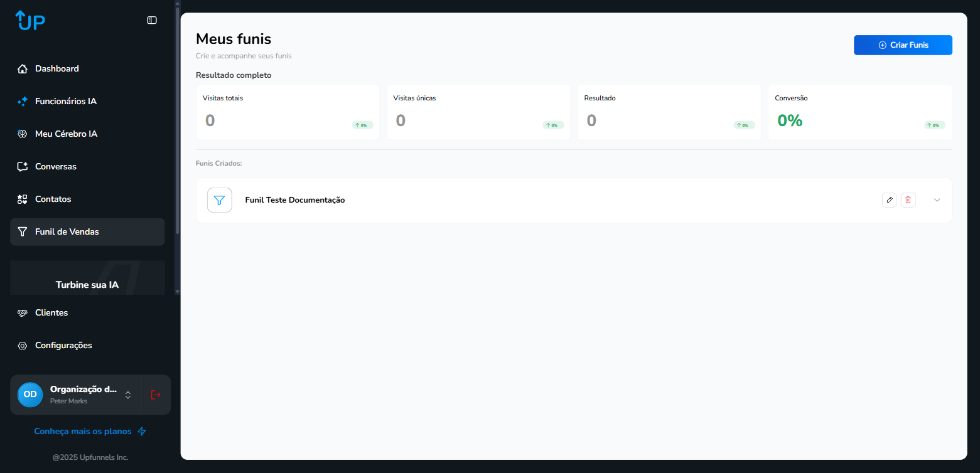
Task: Open the Dashboard menu item
Action: coord(57,69)
